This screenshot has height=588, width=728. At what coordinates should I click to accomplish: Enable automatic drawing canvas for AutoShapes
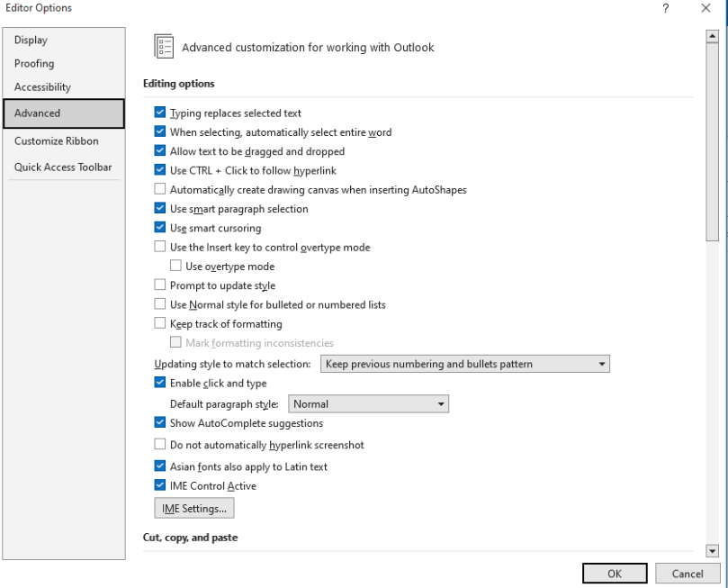pyautogui.click(x=159, y=190)
